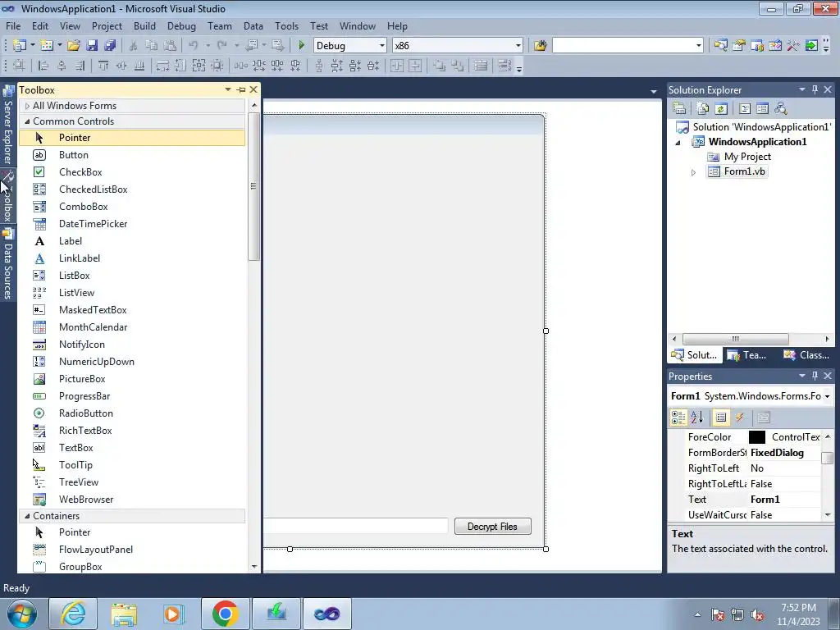Click the Open File folder icon
The height and width of the screenshot is (630, 840).
74,46
